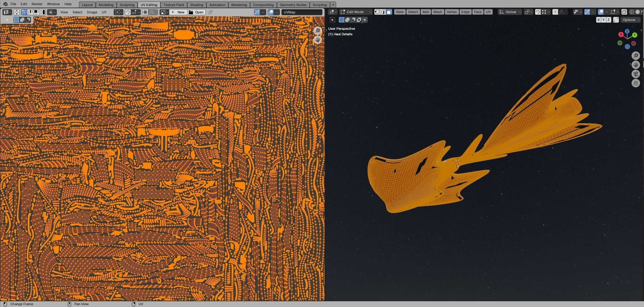Click red X axis on navigation gizmo

(x=621, y=34)
